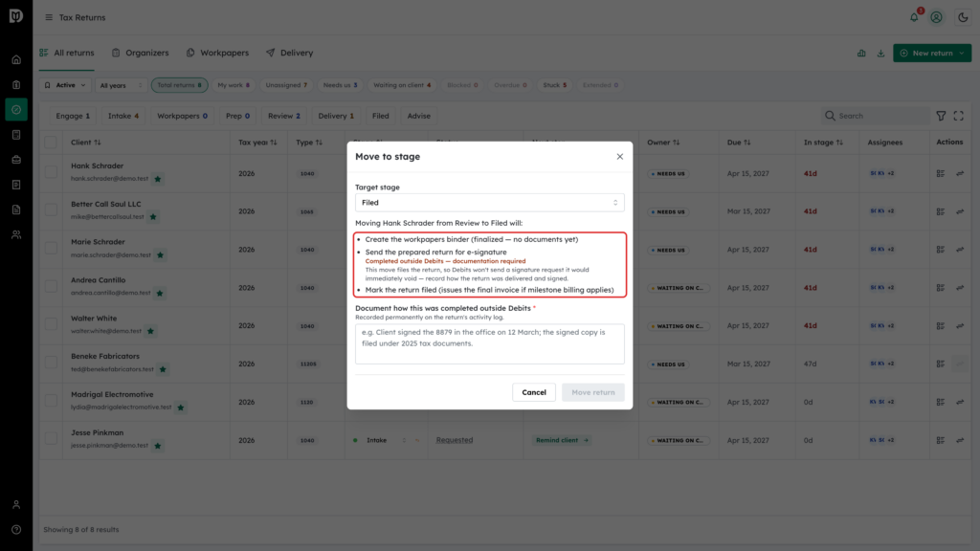980x551 pixels.
Task: Switch to dark mode with the moon icon
Action: (963, 17)
